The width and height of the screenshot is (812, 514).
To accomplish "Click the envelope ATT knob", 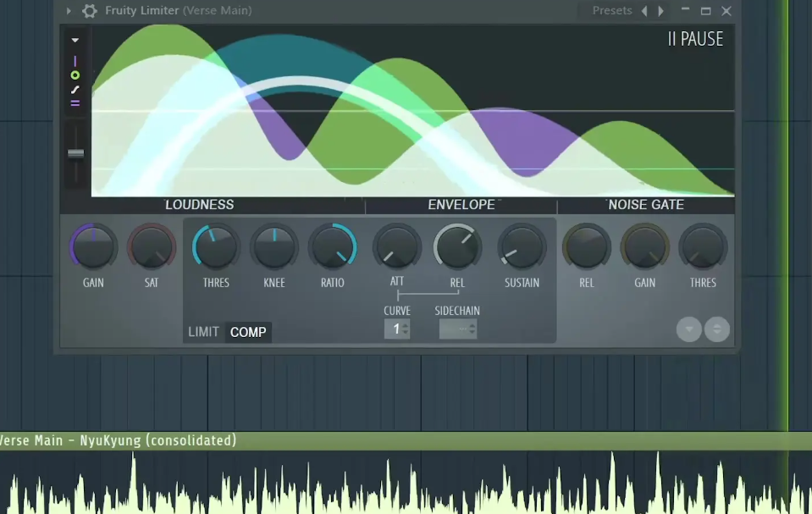I will tap(397, 246).
